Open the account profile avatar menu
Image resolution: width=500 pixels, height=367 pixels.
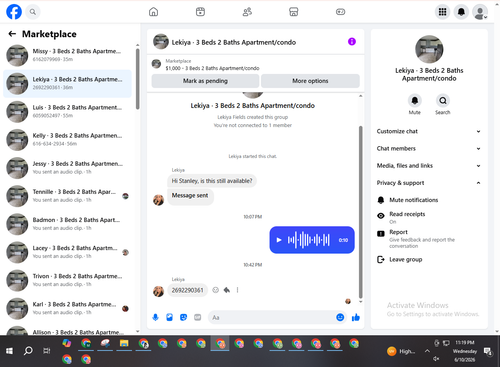point(480,12)
